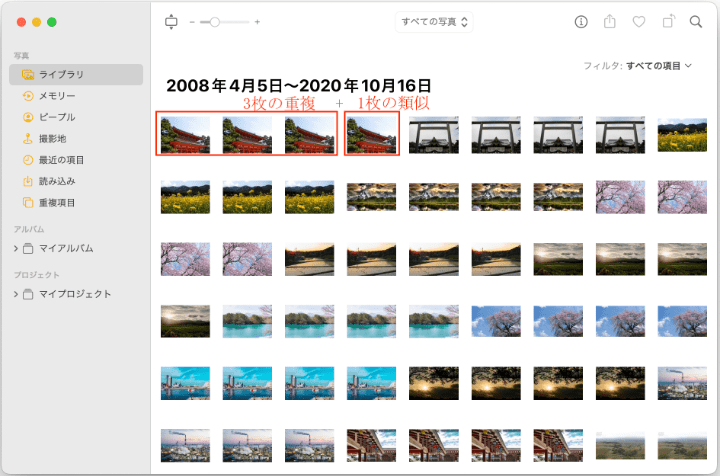Select ライブラリ in the sidebar
Viewport: 720px width, 476px height.
tap(76, 74)
